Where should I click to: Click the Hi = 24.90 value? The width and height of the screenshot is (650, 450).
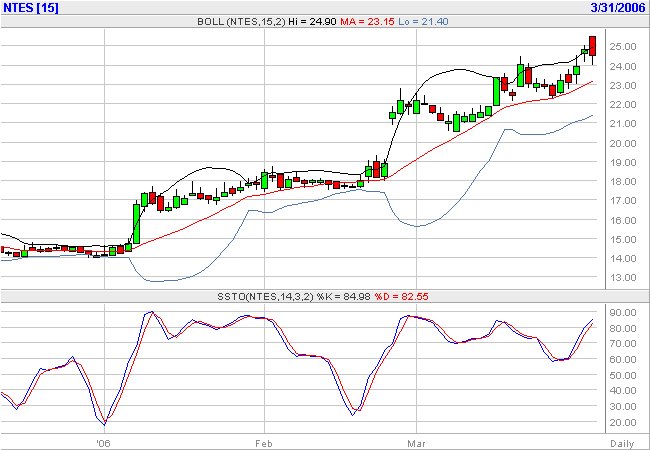[x=312, y=22]
